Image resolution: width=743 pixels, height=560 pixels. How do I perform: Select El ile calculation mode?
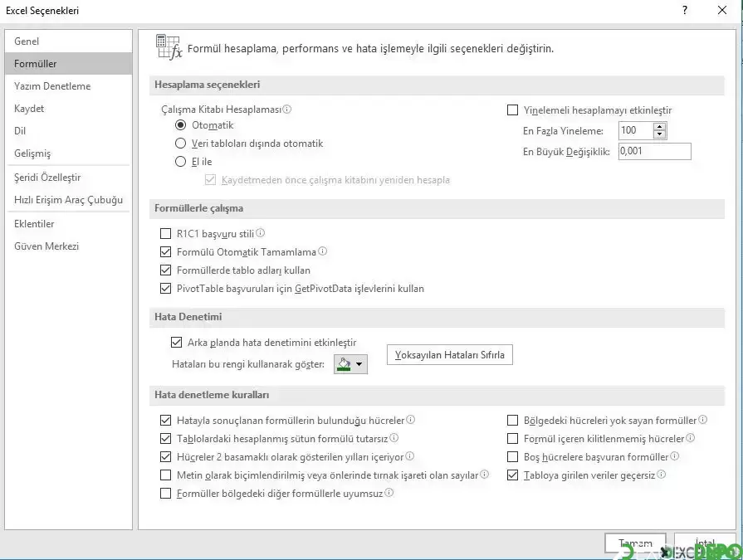pos(180,162)
